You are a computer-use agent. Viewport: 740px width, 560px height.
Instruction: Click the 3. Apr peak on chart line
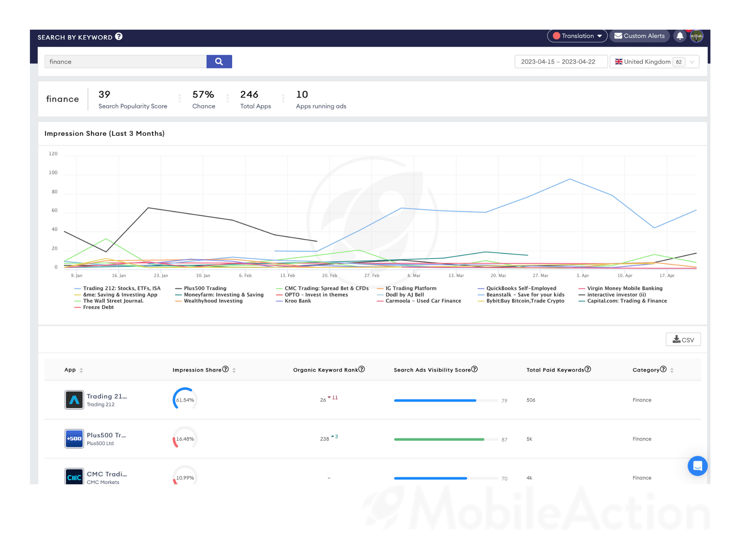[570, 179]
